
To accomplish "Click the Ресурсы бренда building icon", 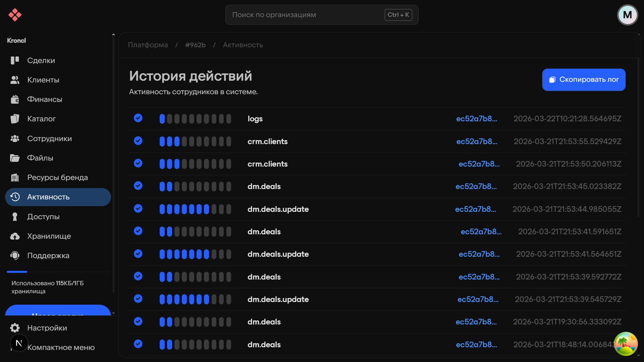I will pyautogui.click(x=15, y=177).
